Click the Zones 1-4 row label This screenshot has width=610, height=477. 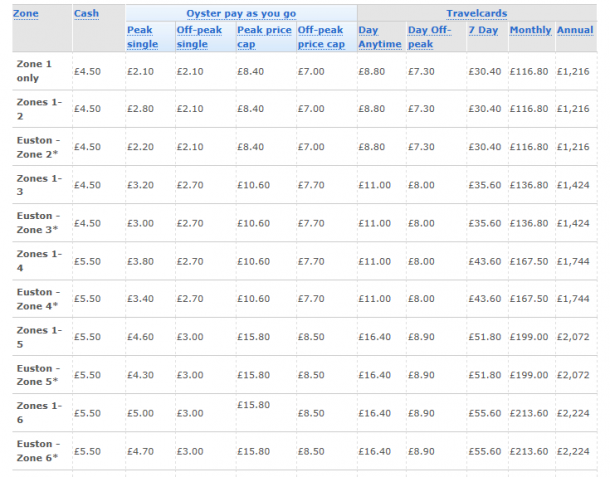(39, 261)
